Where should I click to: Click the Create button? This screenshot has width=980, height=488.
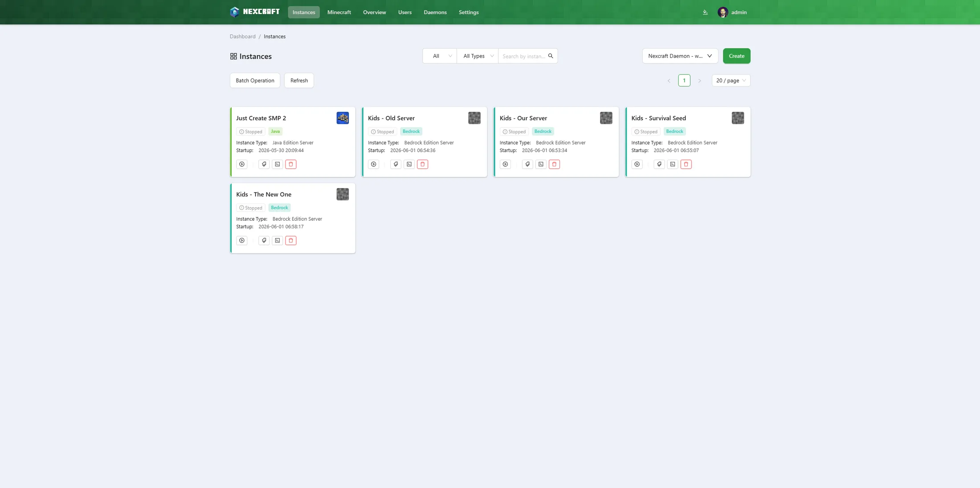[x=737, y=56]
